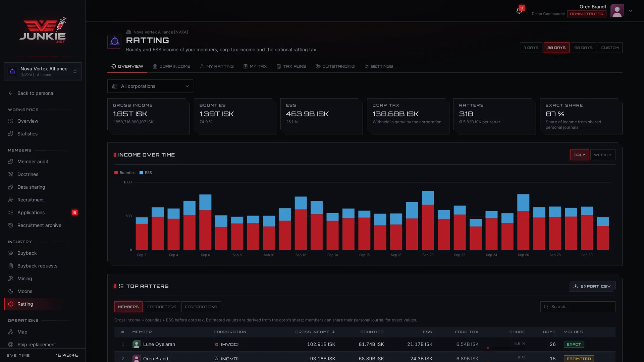Viewport: 644px width, 362px height.
Task: Click the Doctrines icon in sidebar
Action: tap(11, 174)
